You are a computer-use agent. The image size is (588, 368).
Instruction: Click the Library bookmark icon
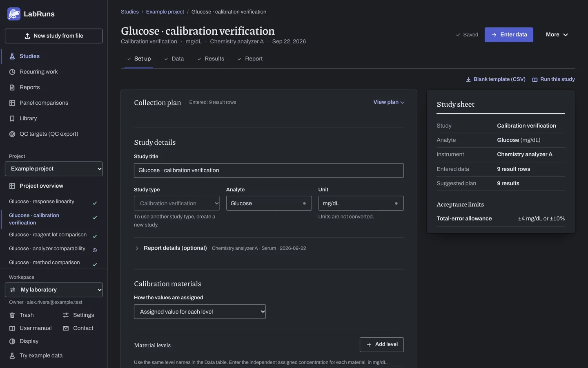[12, 119]
